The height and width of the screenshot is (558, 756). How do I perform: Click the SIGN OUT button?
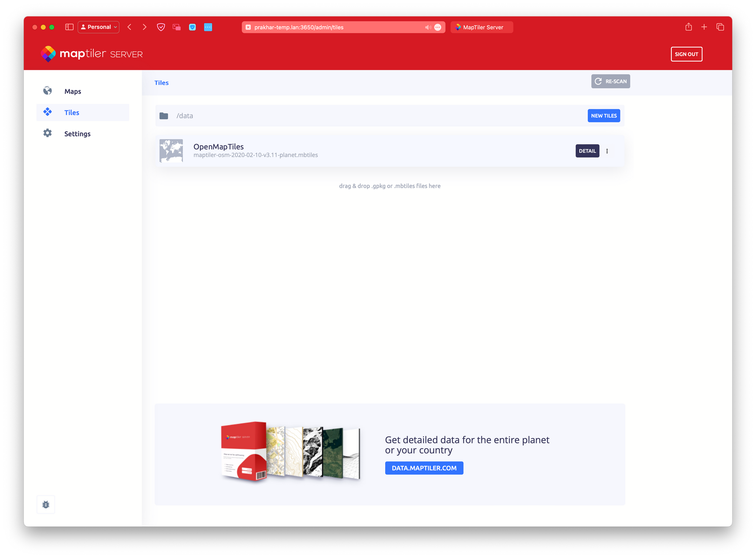[x=686, y=54]
